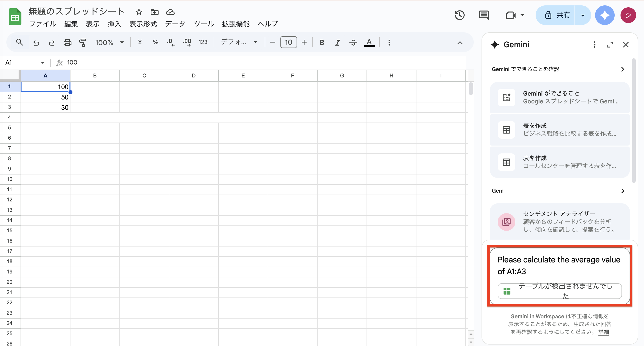Open the 100% zoom dropdown

pos(109,43)
